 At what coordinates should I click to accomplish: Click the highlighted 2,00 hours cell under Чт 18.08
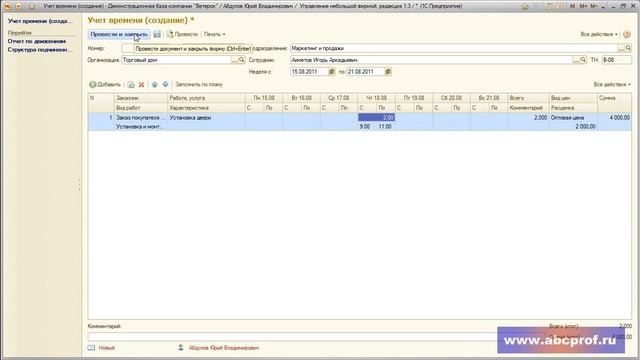376,118
